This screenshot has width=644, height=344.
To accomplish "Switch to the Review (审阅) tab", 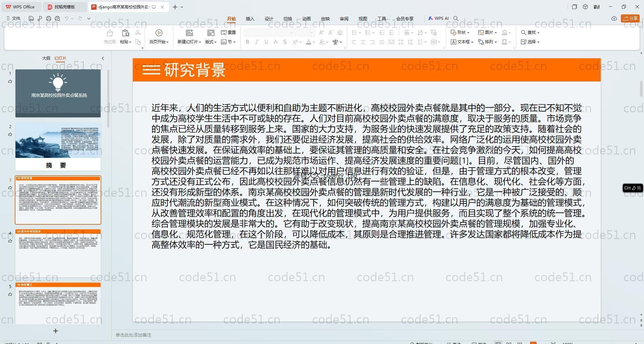I will pyautogui.click(x=344, y=19).
